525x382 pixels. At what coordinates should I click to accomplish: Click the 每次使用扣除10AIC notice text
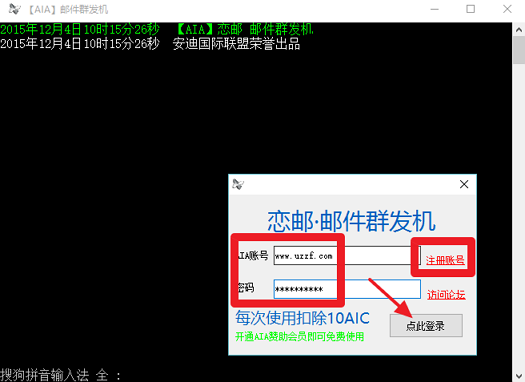302,318
